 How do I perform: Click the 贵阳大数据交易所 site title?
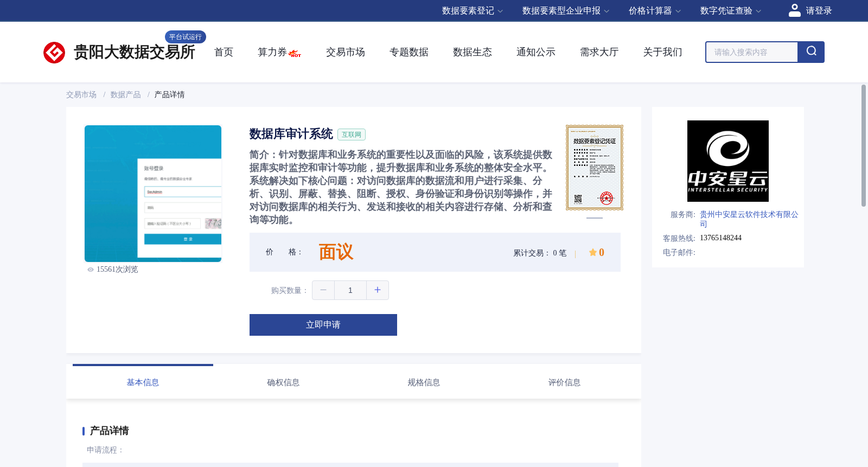pos(134,52)
